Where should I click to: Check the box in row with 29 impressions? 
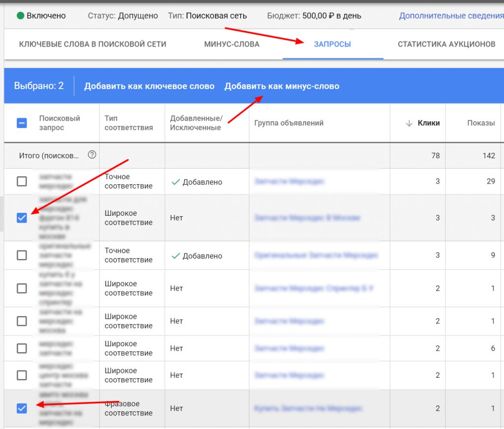(22, 182)
